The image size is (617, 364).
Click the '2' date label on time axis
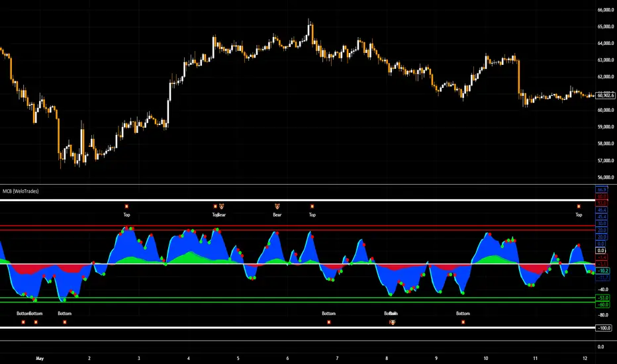point(89,359)
